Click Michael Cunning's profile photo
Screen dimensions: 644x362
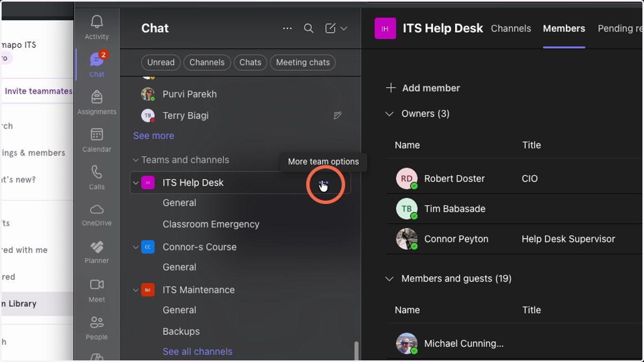[407, 344]
